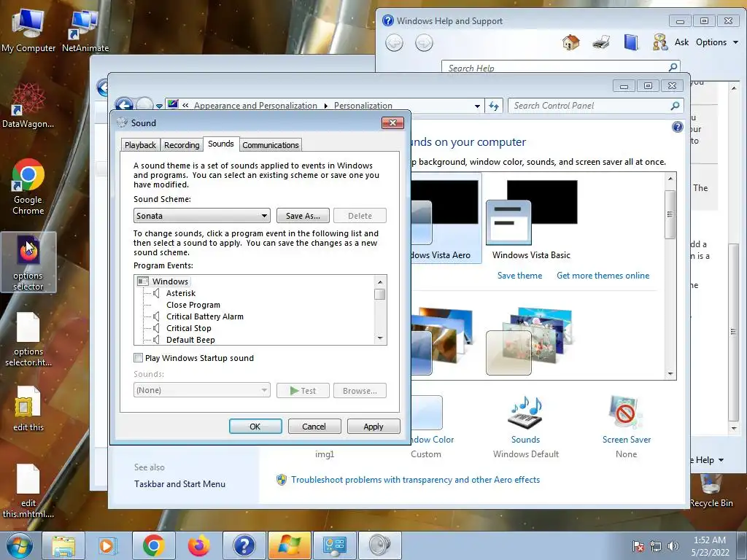Click Help back arrow button
The image size is (747, 560).
(394, 43)
